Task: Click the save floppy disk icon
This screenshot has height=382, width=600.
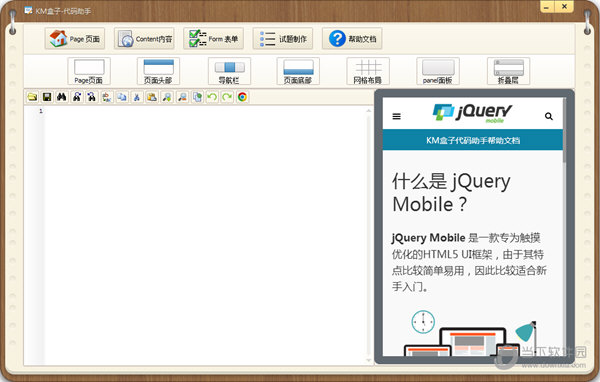Action: [47, 97]
